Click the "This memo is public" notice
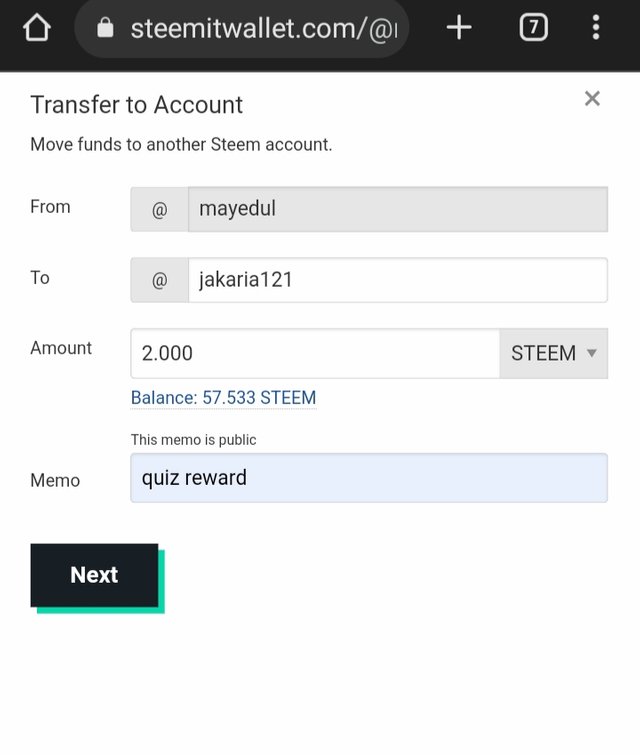This screenshot has width=640, height=755. point(193,440)
